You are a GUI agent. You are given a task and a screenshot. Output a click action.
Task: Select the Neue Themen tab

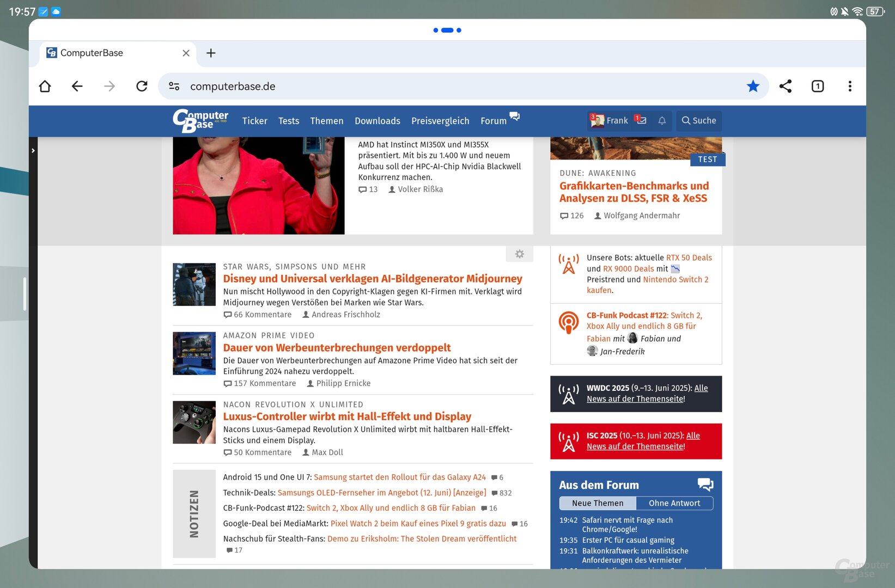click(x=598, y=503)
